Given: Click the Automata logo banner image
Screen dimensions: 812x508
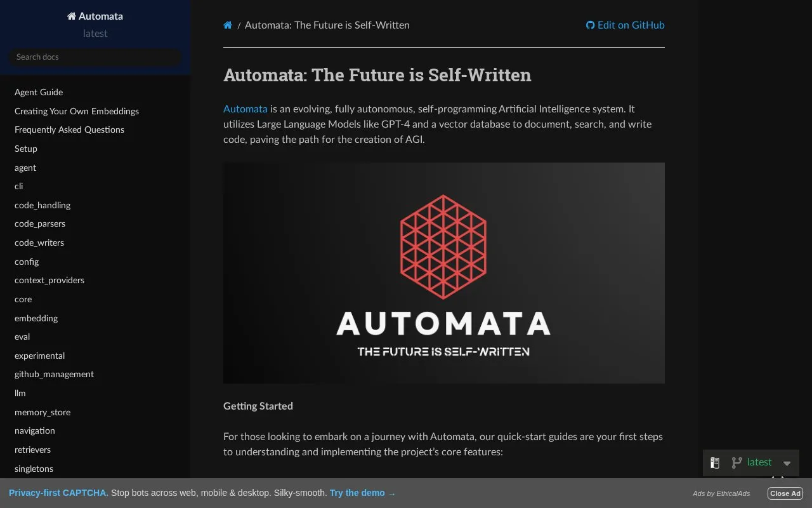Looking at the screenshot, I should click(444, 273).
